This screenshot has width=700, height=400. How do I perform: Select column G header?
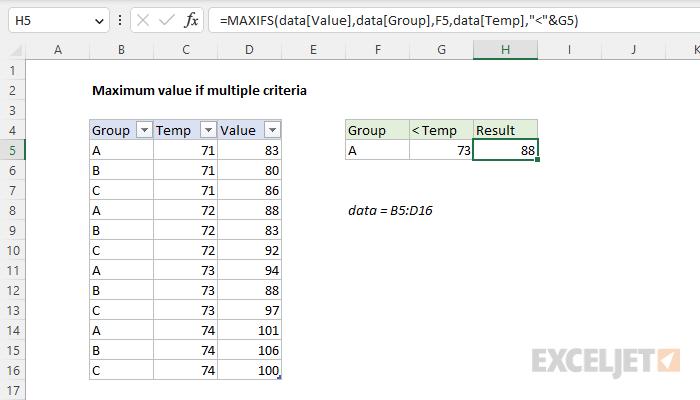[442, 50]
